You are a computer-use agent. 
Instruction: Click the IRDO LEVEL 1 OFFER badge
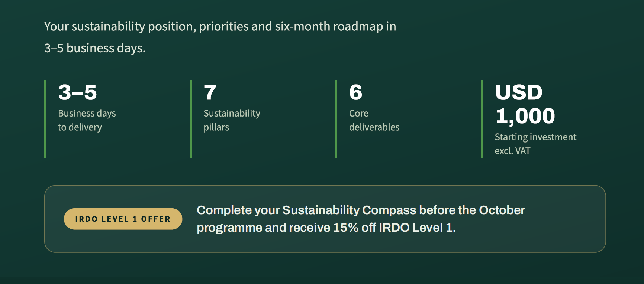coord(123,219)
